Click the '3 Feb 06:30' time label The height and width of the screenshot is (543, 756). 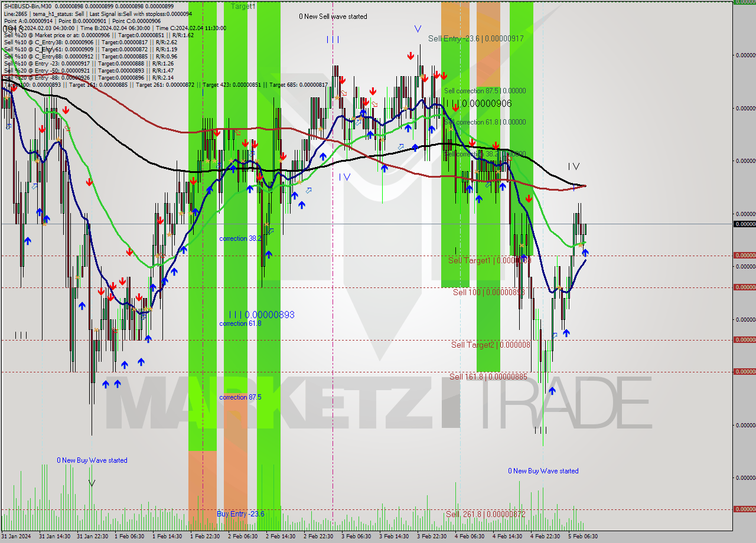[x=356, y=537]
